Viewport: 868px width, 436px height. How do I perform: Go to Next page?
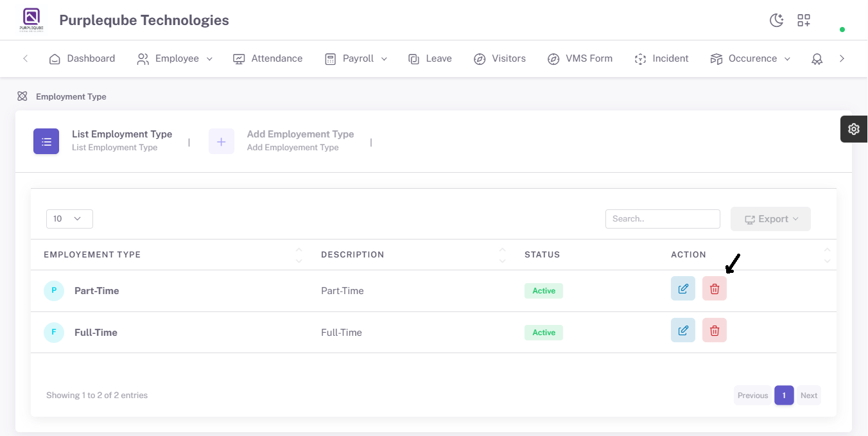coord(809,396)
